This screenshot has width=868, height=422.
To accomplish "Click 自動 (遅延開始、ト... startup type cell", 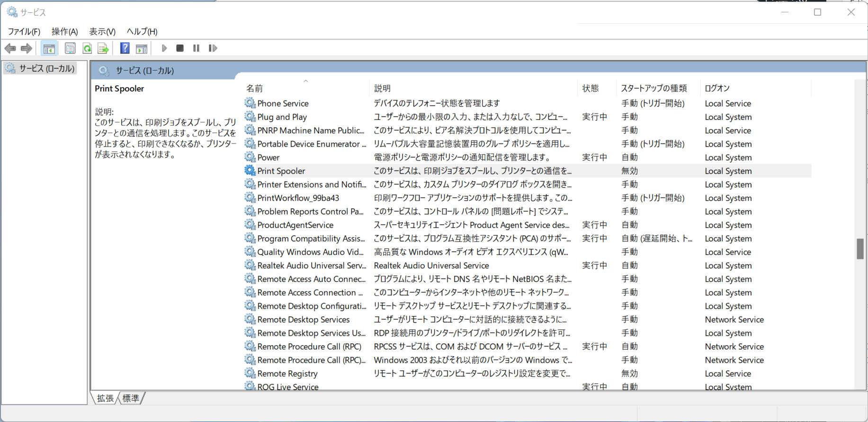I will pos(656,238).
